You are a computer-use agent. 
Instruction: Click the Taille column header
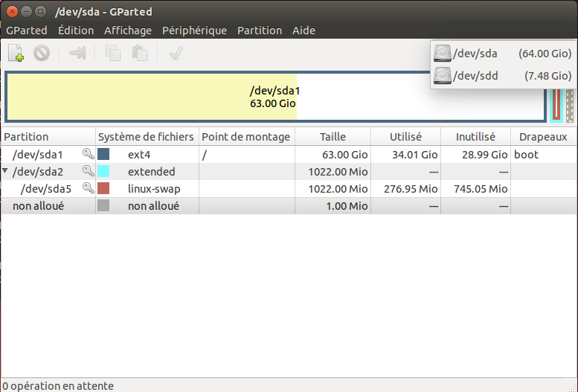(x=333, y=137)
